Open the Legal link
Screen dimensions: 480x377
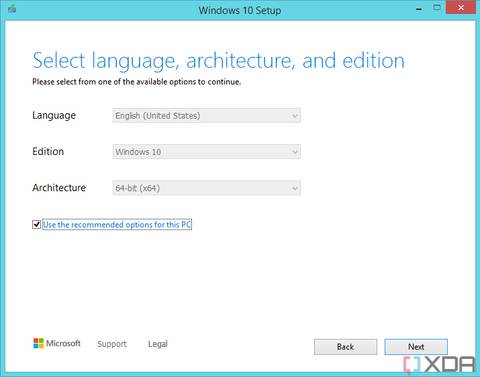tap(158, 344)
